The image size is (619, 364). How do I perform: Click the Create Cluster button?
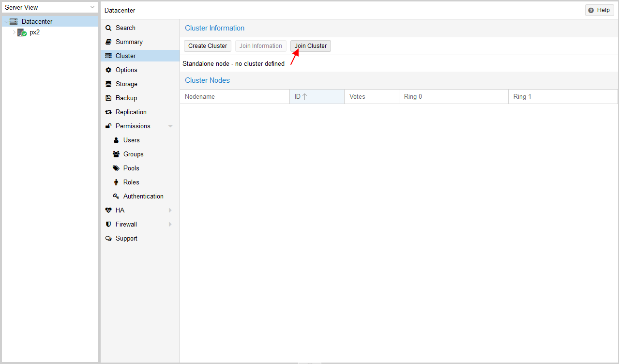208,46
